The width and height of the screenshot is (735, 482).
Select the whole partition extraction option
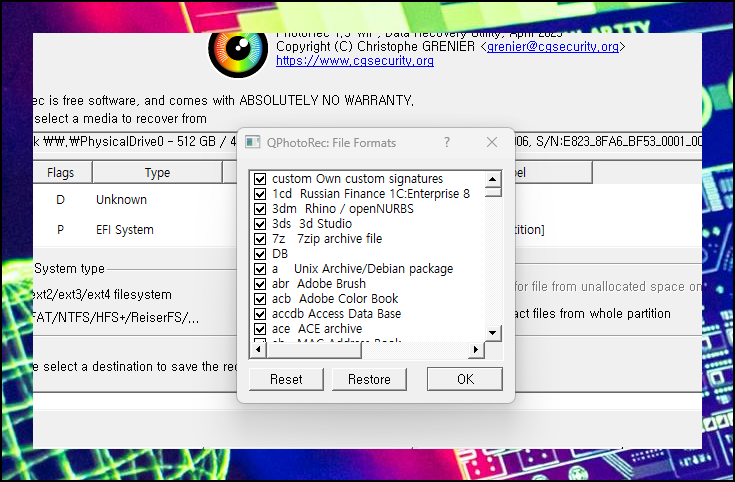593,314
